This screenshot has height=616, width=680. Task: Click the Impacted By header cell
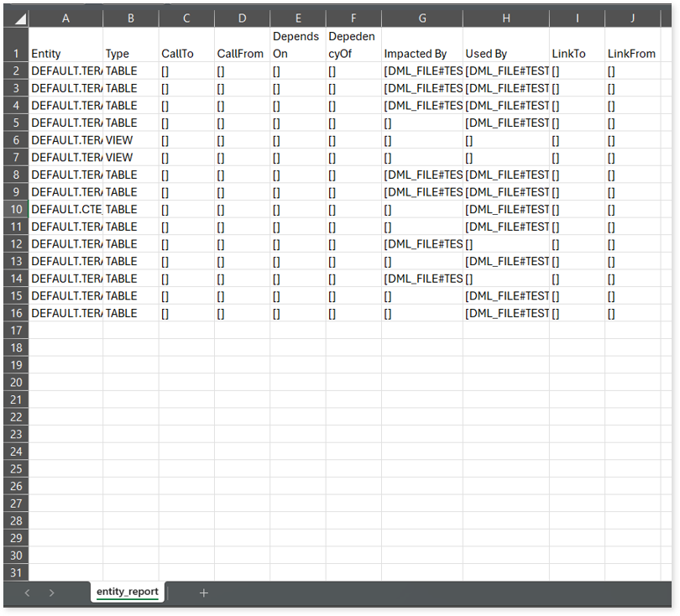[421, 45]
